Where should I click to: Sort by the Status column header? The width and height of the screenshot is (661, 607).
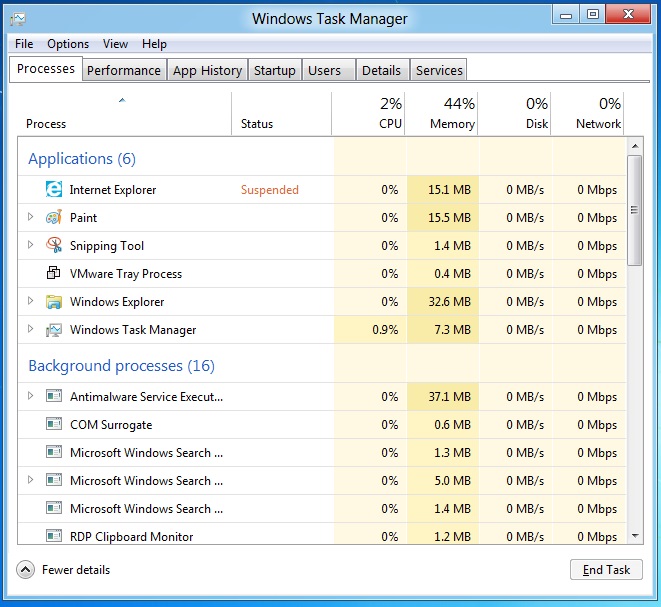282,114
